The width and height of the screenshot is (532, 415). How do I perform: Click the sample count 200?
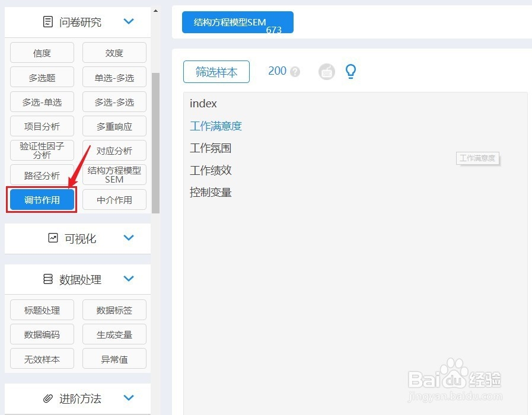[277, 71]
